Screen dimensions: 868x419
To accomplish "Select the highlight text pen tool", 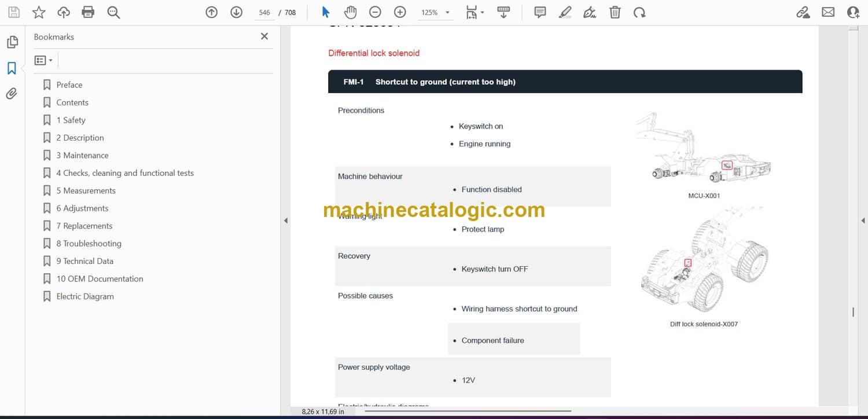I will pyautogui.click(x=565, y=12).
